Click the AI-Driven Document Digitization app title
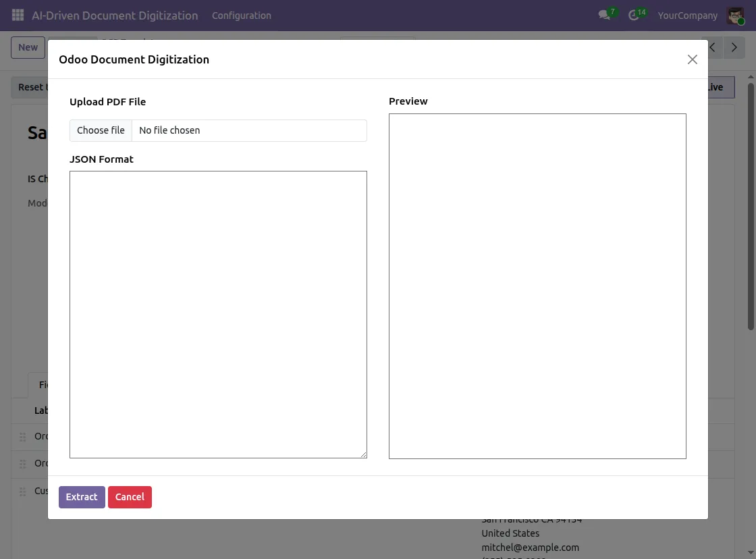Screen dimensions: 756x559 tap(115, 16)
